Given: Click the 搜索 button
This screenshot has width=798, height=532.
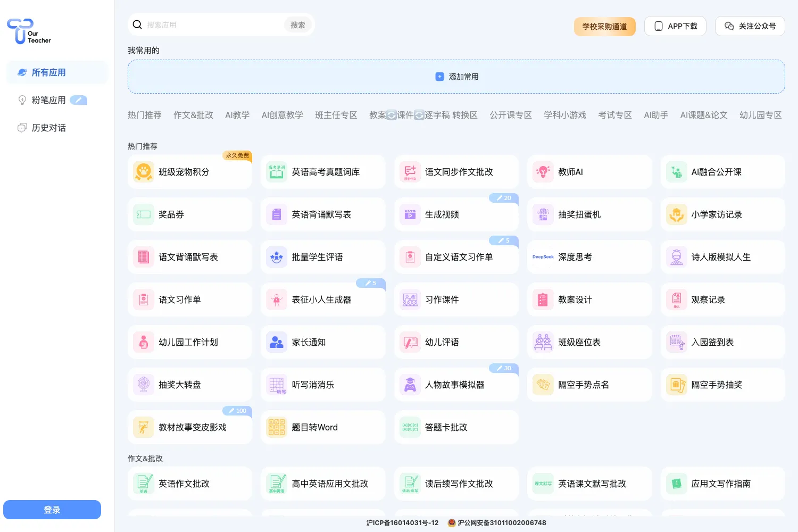Looking at the screenshot, I should pyautogui.click(x=298, y=25).
